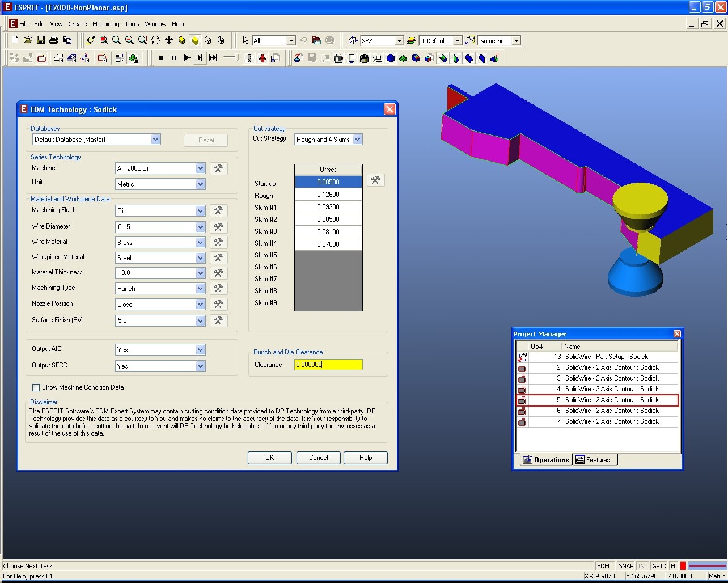Click the wrench icon beside Wire Diameter

point(218,227)
